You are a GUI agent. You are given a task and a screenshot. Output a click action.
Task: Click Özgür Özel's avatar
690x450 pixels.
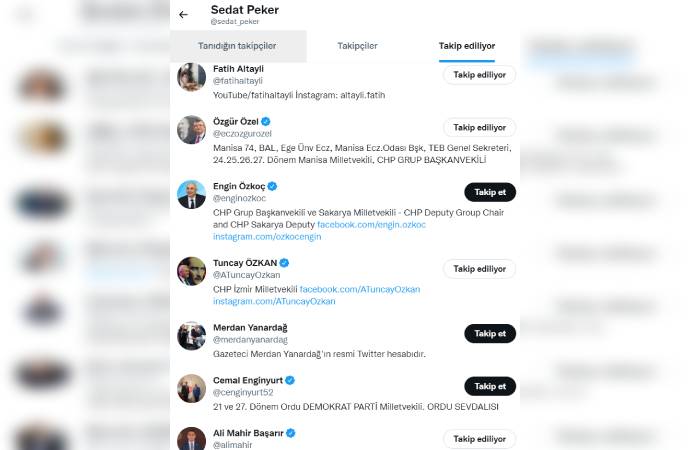192,130
